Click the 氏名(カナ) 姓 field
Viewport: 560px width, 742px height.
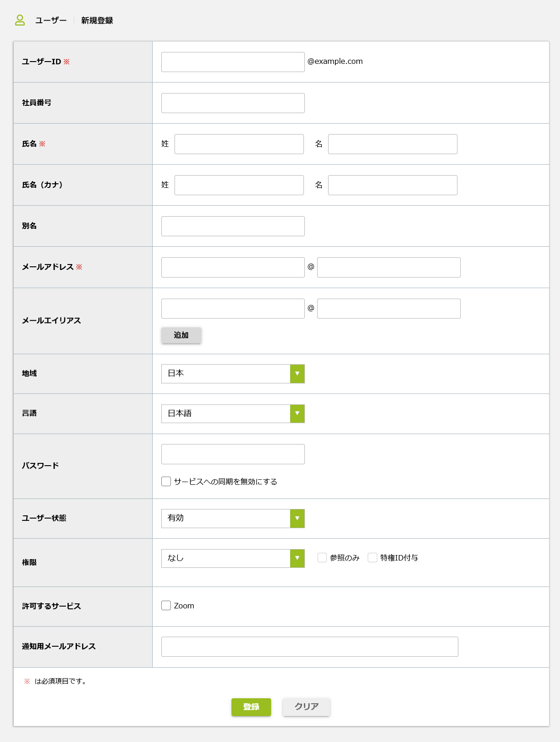[239, 185]
